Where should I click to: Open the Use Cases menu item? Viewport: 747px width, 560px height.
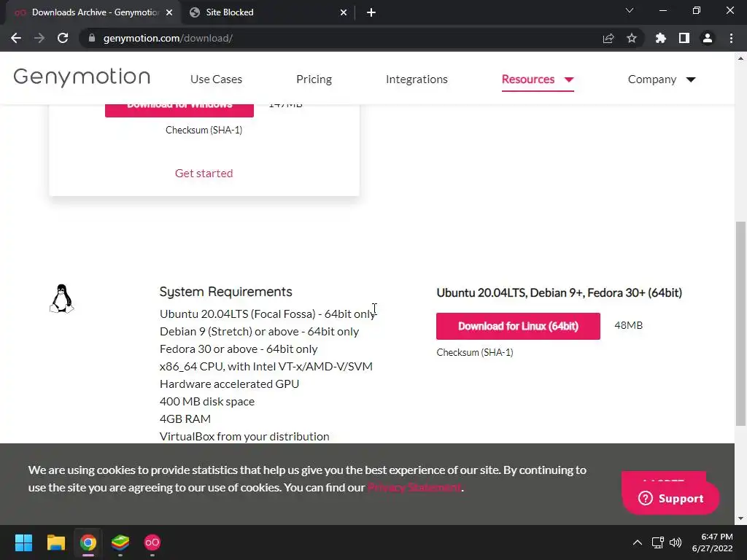pyautogui.click(x=216, y=79)
